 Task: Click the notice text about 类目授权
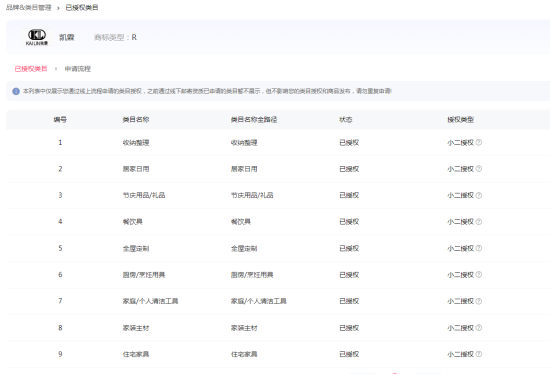pos(207,91)
